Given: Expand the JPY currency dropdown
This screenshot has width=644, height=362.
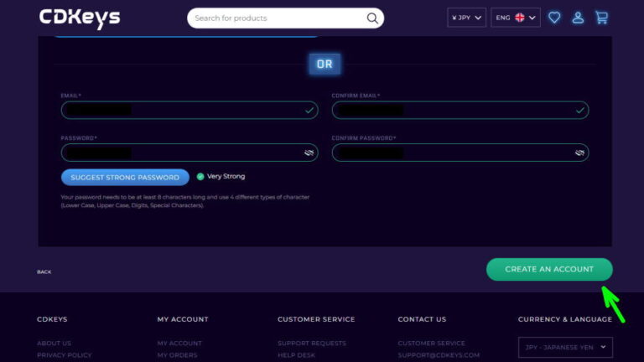Looking at the screenshot, I should point(466,18).
